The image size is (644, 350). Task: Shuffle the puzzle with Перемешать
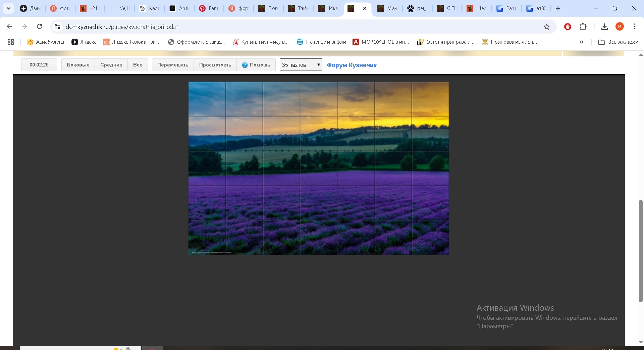point(173,65)
